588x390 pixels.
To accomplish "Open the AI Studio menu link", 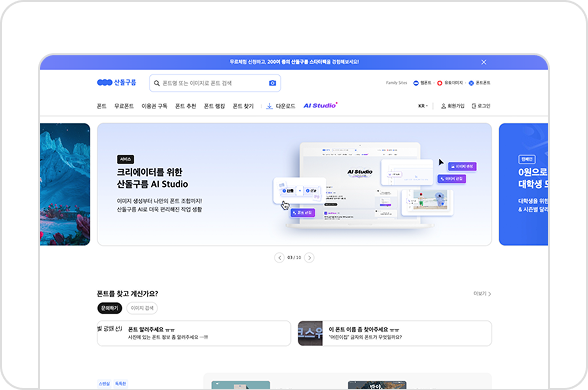I will pyautogui.click(x=320, y=105).
